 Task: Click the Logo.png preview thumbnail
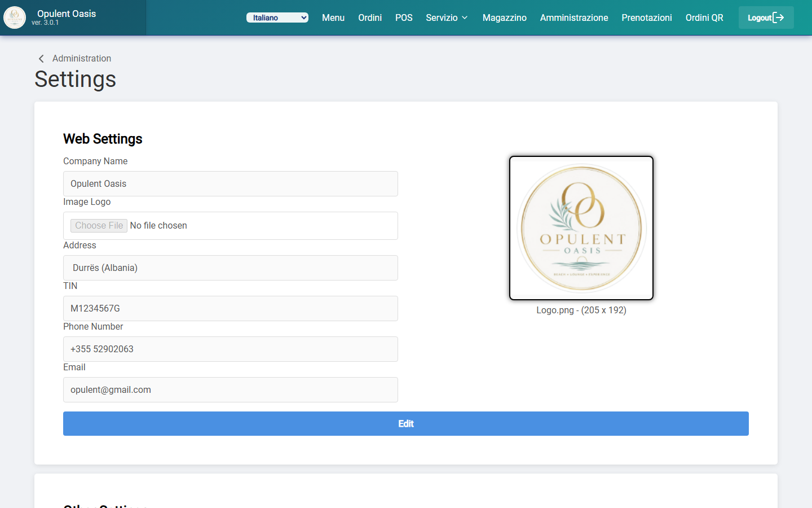click(581, 228)
